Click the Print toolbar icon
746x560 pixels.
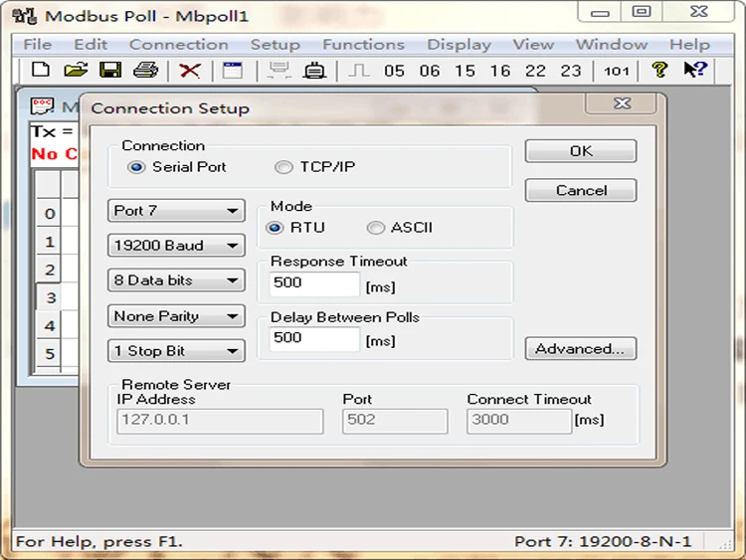[x=145, y=70]
